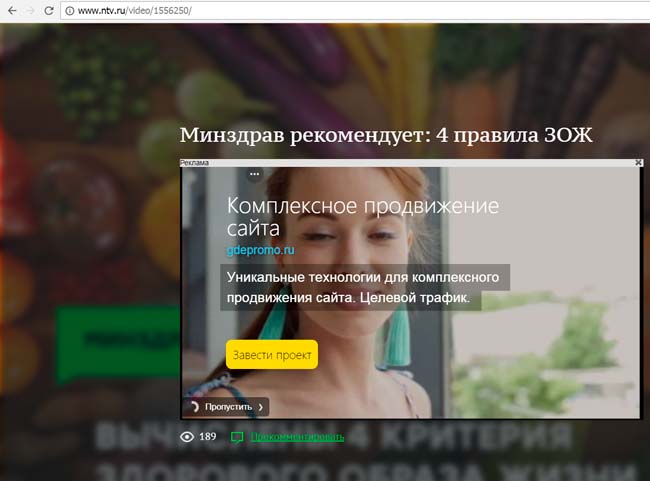This screenshot has height=481, width=650.
Task: Click the browser back arrow
Action: click(12, 10)
